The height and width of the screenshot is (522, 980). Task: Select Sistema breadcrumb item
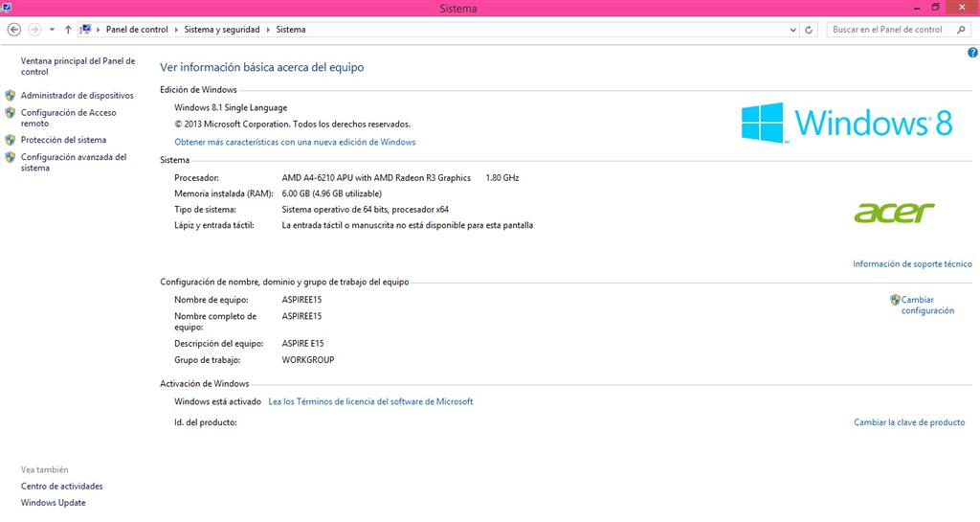[291, 30]
